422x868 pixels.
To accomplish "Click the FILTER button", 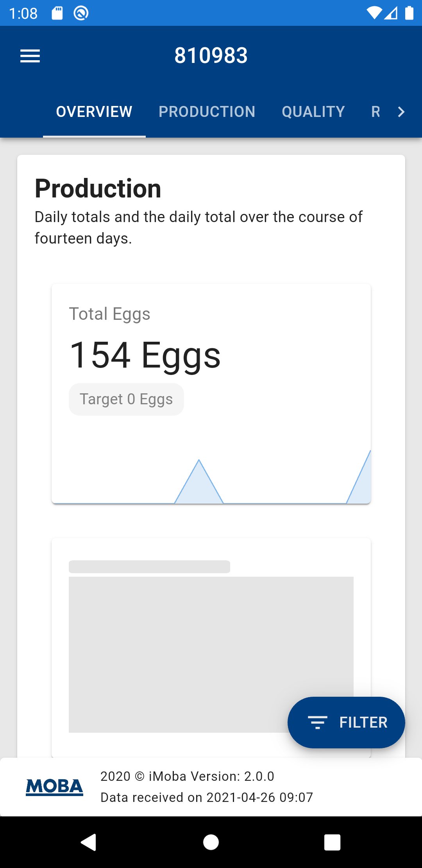I will coord(346,722).
